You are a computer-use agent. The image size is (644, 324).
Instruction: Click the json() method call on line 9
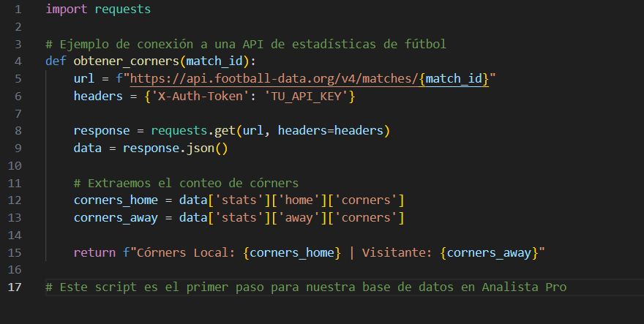pyautogui.click(x=207, y=148)
